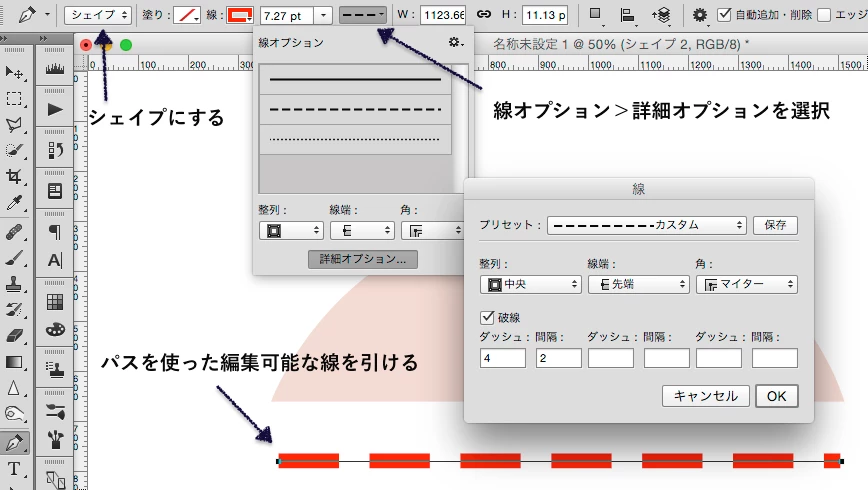The width and height of the screenshot is (868, 490).
Task: Open the Color palette panel icon
Action: 55,329
